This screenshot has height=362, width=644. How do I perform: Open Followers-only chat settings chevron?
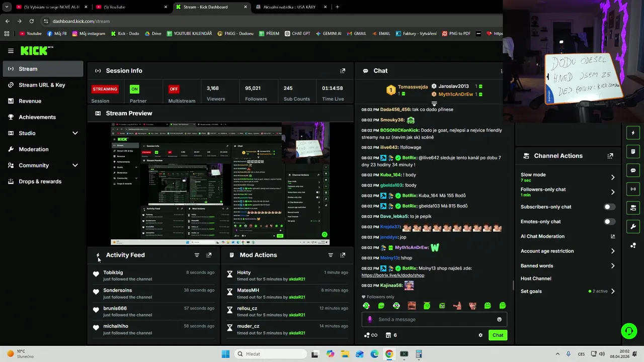pyautogui.click(x=613, y=192)
